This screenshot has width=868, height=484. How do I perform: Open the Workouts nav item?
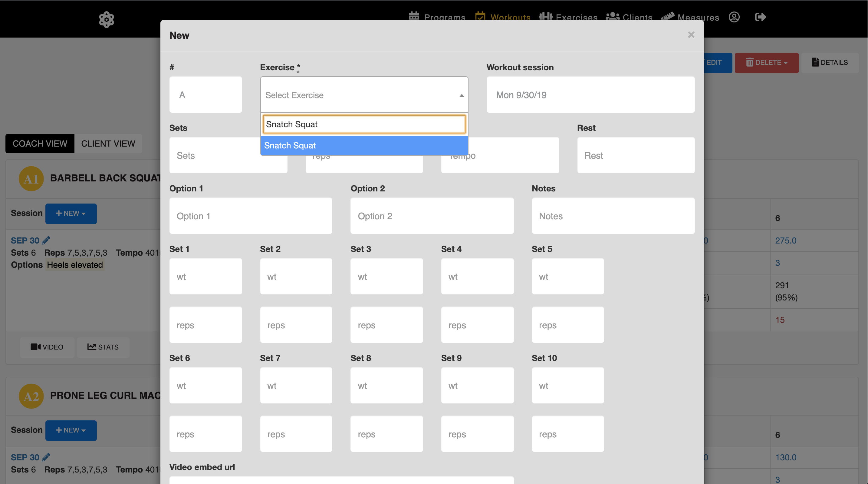click(x=503, y=17)
